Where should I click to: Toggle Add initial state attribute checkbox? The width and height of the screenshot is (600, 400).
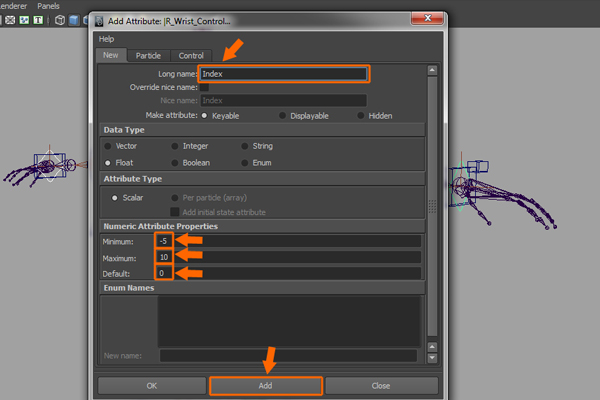(x=174, y=212)
